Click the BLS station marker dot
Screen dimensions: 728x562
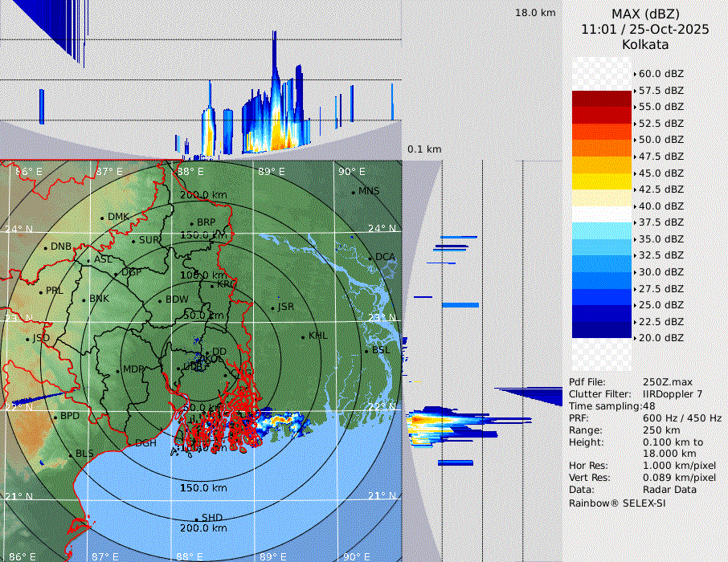point(70,454)
